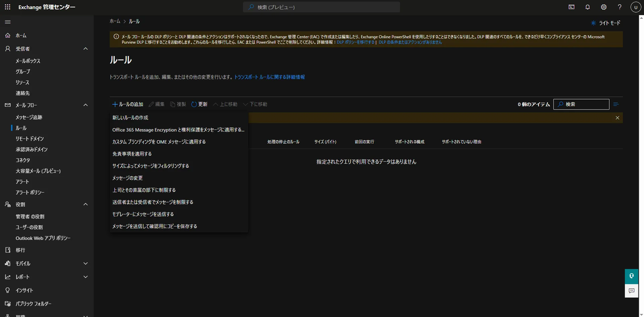This screenshot has height=317, width=644.
Task: Select メッセージを送信して確認用にコピーを保存する
Action: 179,226
